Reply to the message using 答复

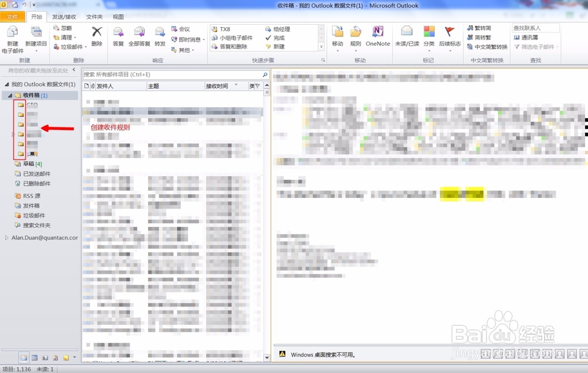118,36
